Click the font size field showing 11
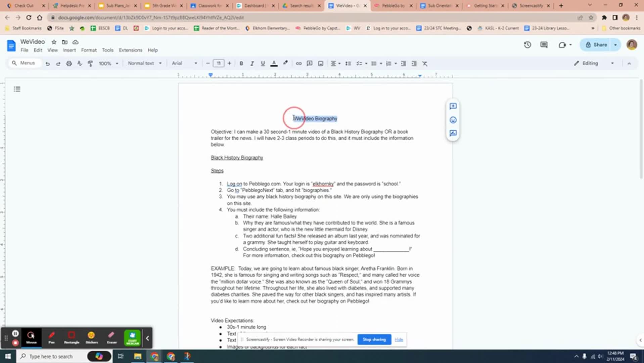Screen dimensions: 644x363 pos(219,63)
